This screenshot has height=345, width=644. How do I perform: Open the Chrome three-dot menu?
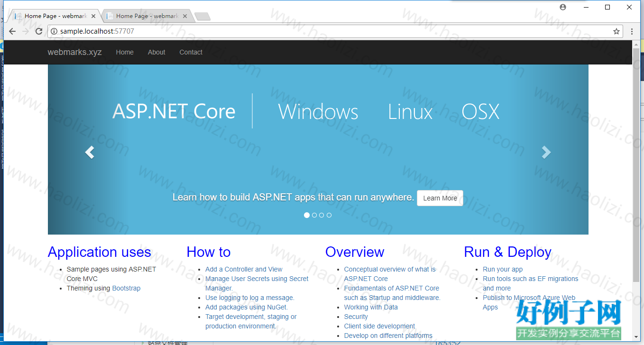tap(632, 31)
